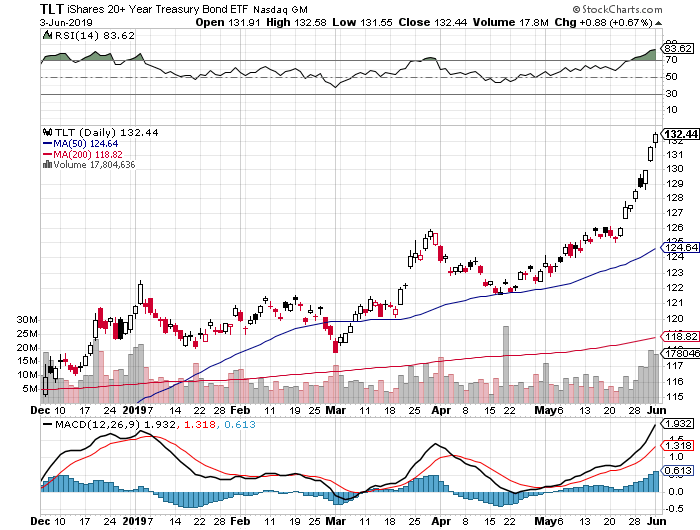700x530 pixels.
Task: Click the volume bars icon before Volume 17,804,636
Action: coord(47,165)
